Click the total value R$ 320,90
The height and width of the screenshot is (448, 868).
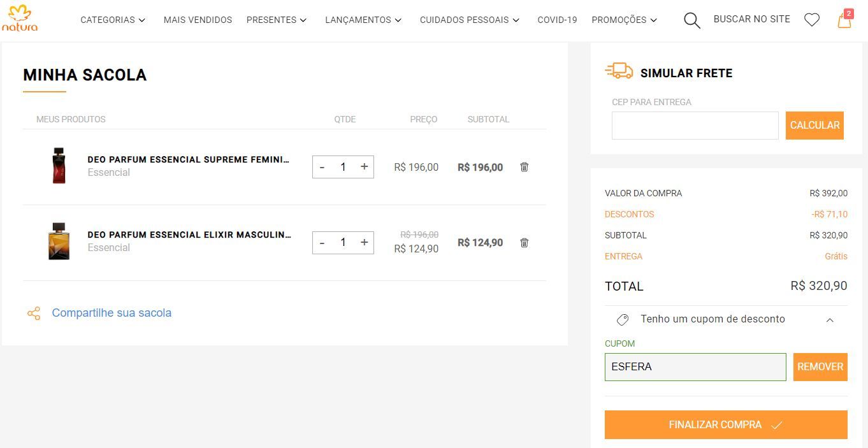point(819,285)
